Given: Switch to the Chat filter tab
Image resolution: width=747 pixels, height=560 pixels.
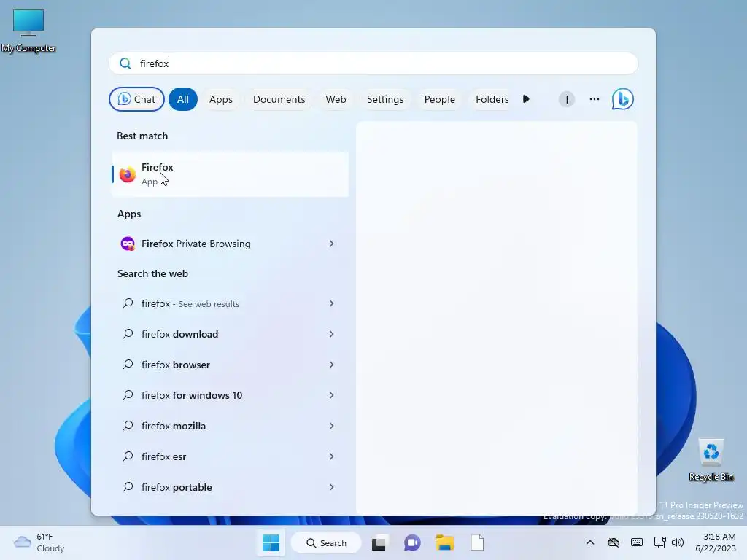Looking at the screenshot, I should [x=136, y=99].
